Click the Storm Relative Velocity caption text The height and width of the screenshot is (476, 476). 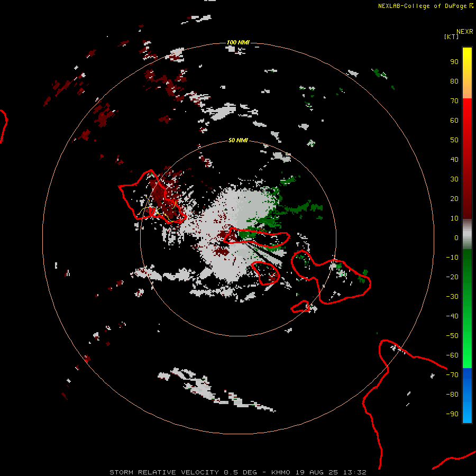pyautogui.click(x=238, y=472)
